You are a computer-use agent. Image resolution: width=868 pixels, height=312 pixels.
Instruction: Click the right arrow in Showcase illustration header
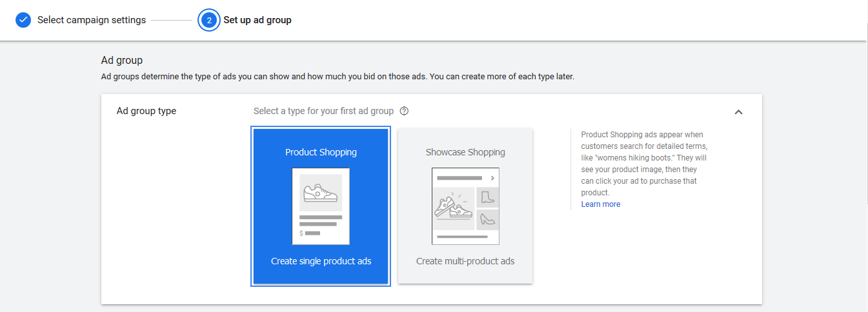click(492, 177)
